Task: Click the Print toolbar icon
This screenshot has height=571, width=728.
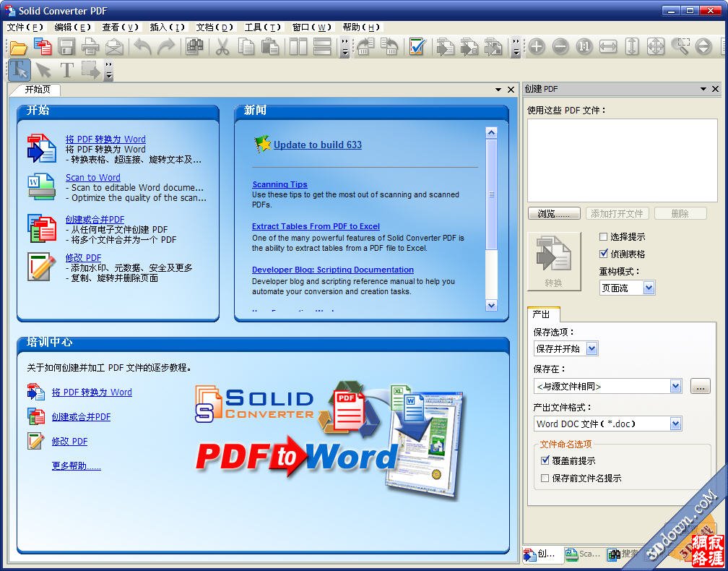Action: click(90, 47)
